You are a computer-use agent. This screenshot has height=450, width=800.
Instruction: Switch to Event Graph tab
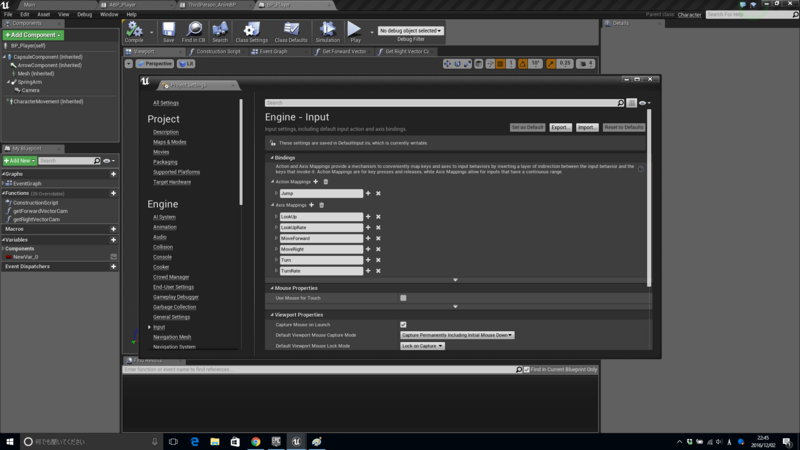click(x=273, y=52)
